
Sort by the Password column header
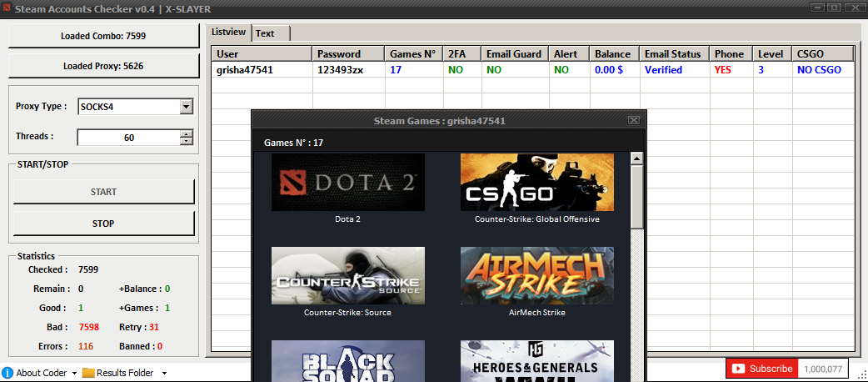tap(349, 53)
